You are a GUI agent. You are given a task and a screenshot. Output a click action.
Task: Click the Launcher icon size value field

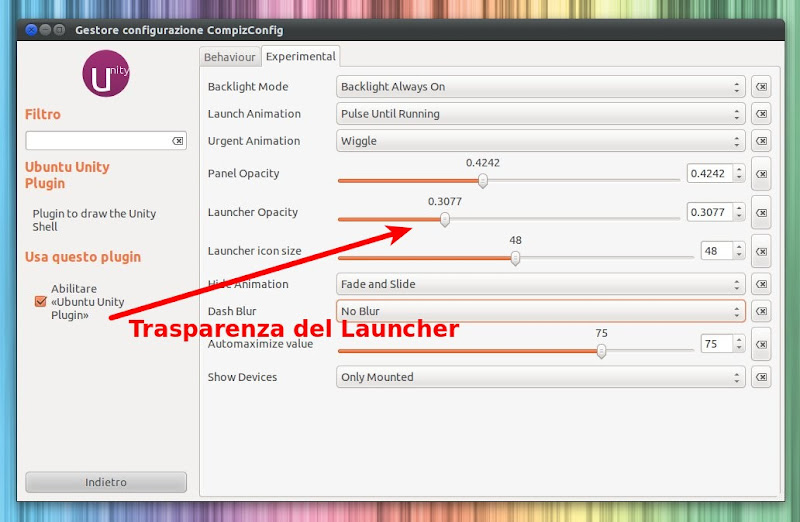coord(717,251)
